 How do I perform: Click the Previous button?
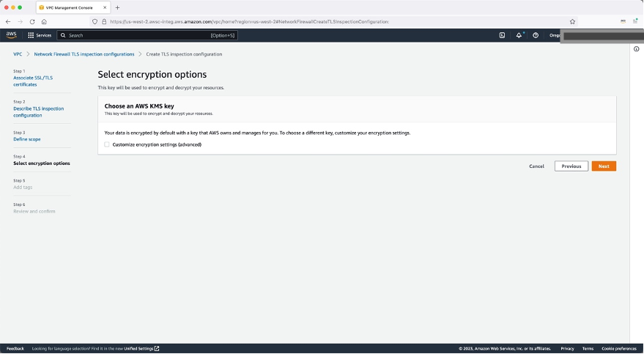(571, 166)
